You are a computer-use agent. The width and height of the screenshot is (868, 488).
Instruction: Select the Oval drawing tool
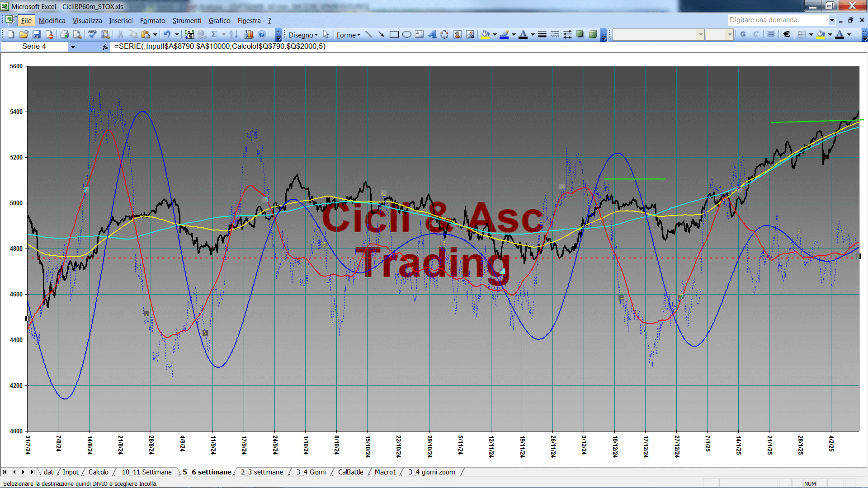coord(406,34)
